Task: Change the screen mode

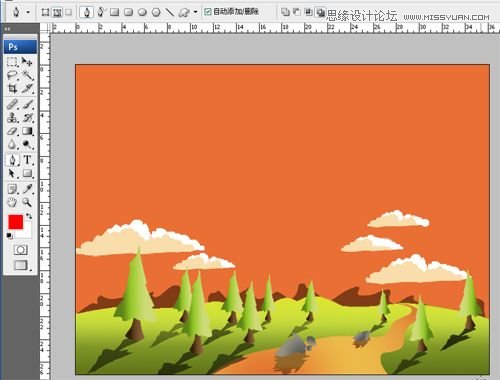Action: coord(21,265)
